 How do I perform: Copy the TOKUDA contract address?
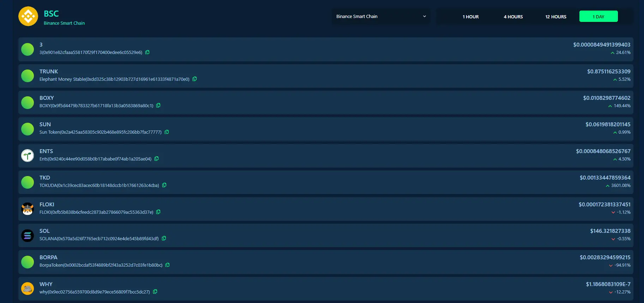coord(164,185)
